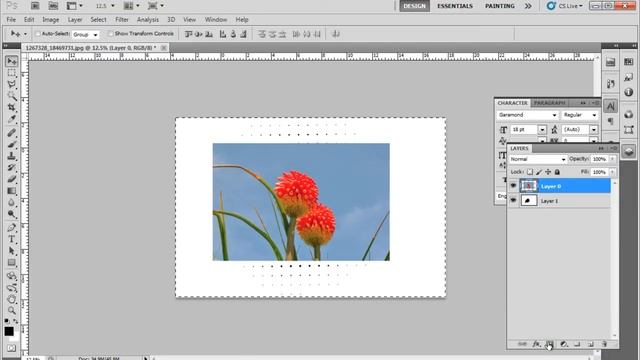Select the Horizontal Type tool

coord(11,239)
